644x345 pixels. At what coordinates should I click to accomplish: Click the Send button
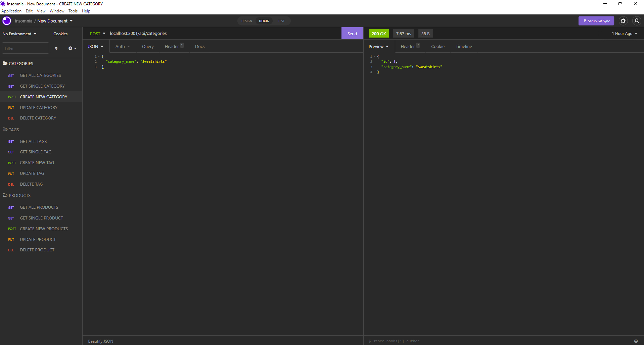click(352, 33)
